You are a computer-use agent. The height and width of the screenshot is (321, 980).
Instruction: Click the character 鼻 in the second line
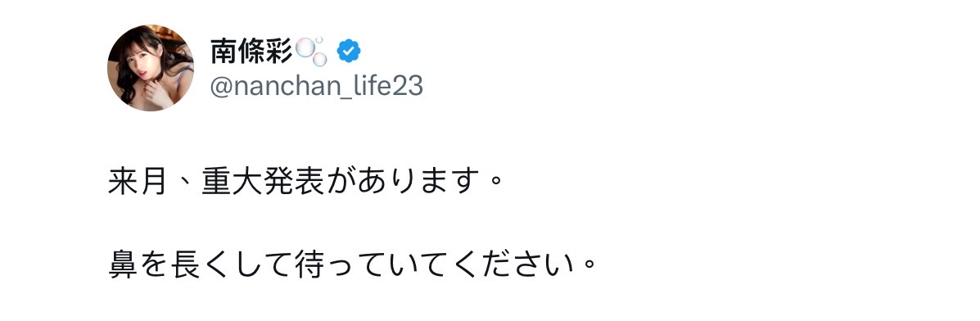123,265
